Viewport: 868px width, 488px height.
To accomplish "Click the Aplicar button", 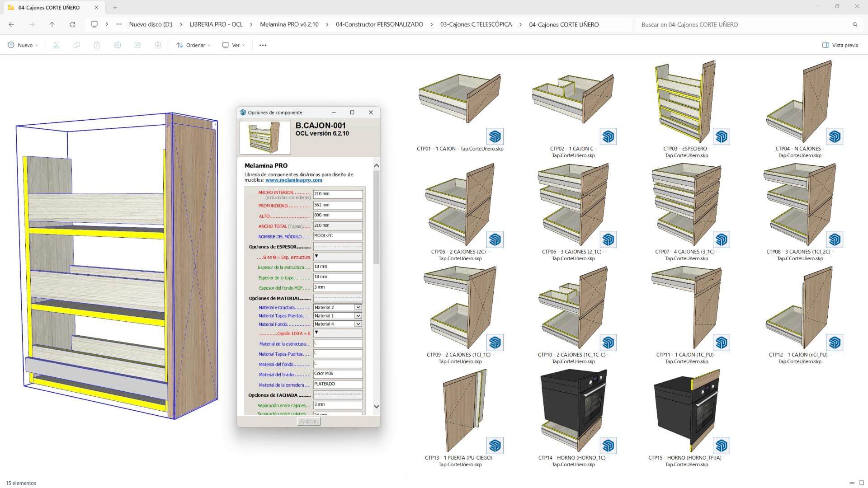I will click(x=308, y=422).
